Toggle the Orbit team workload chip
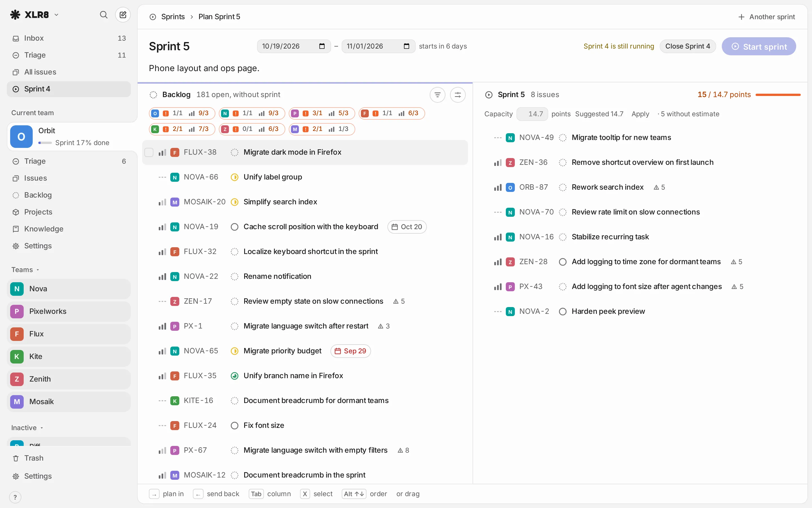The image size is (812, 508). tap(182, 113)
